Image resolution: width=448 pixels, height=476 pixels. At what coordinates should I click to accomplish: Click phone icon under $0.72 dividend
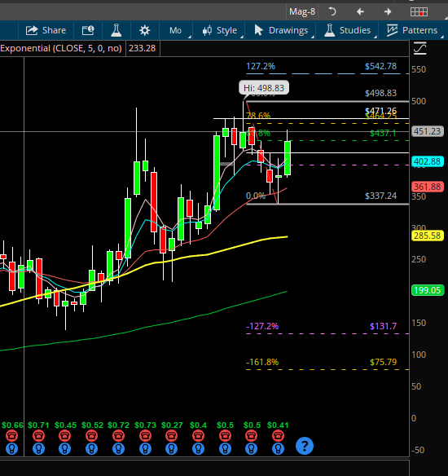[x=119, y=436]
